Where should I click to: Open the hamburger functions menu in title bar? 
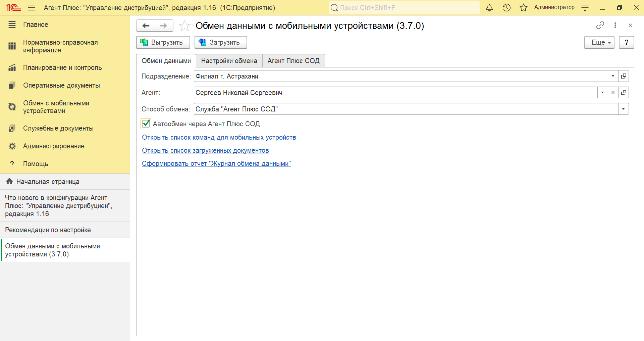pyautogui.click(x=32, y=7)
